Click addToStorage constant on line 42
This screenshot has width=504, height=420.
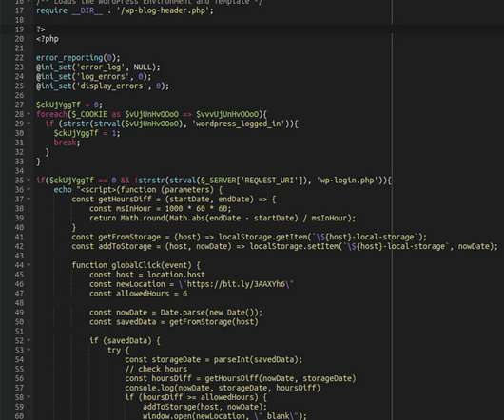(x=125, y=246)
